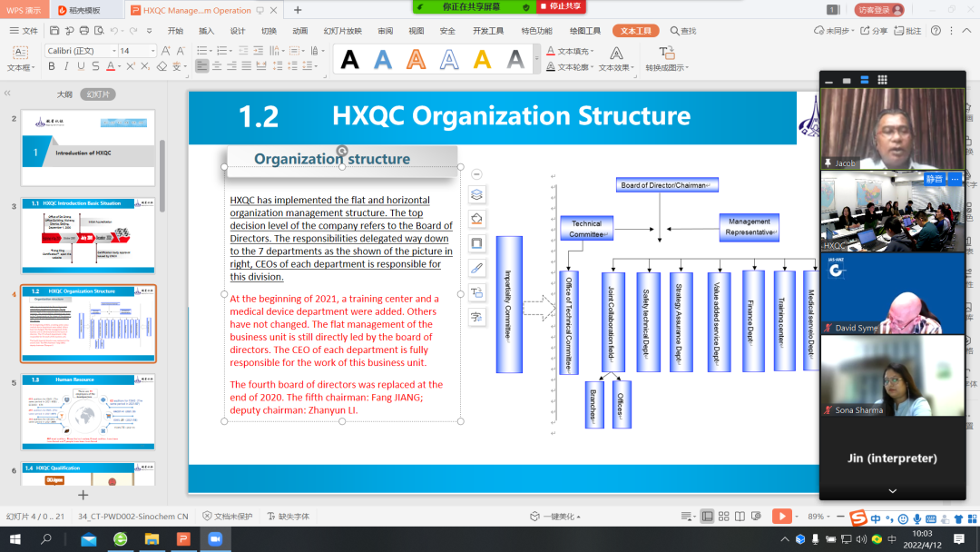Switch Zoom panel to gallery grid view
Viewport: 980px width, 552px height.
(x=882, y=80)
